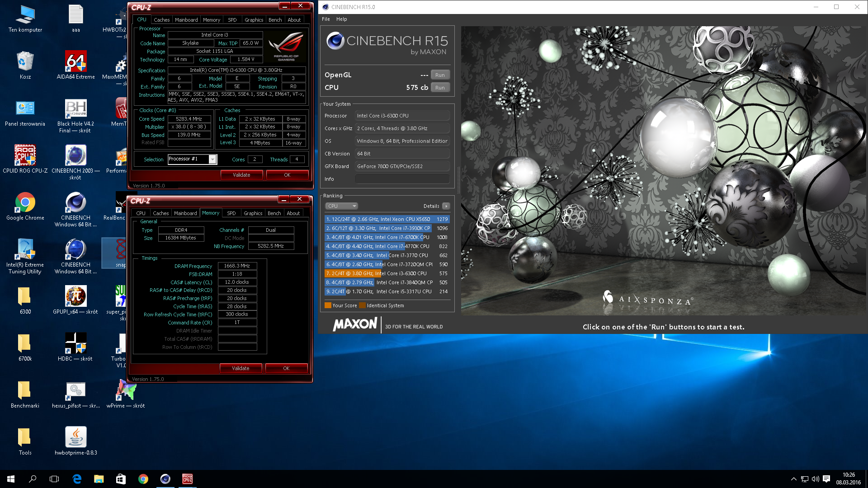Image resolution: width=868 pixels, height=488 pixels.
Task: Switch to ROG CPU-Z taskbar icon
Action: click(187, 479)
